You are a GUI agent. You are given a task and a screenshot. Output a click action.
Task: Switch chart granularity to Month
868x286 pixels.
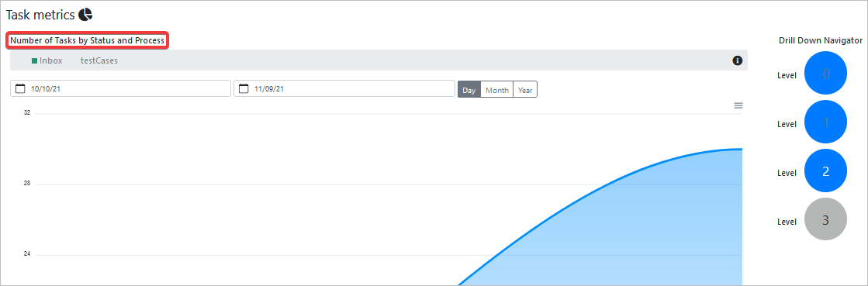pos(497,90)
